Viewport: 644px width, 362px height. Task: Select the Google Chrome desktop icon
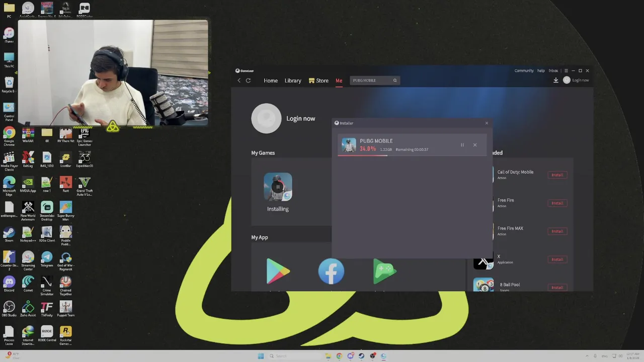coord(9,136)
